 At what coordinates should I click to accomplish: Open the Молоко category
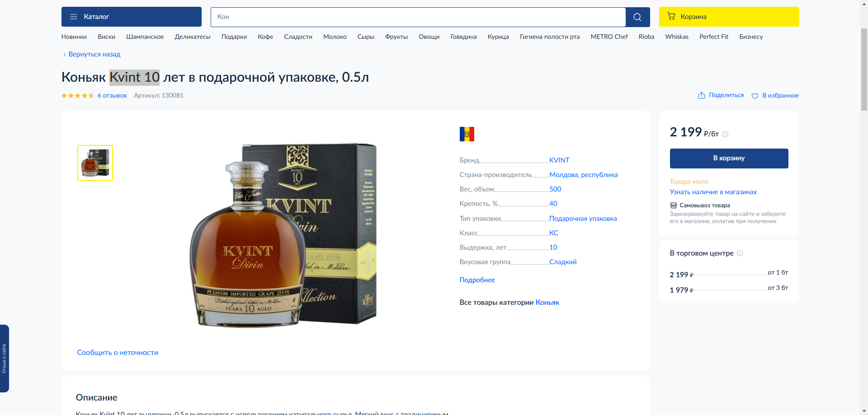click(x=335, y=37)
